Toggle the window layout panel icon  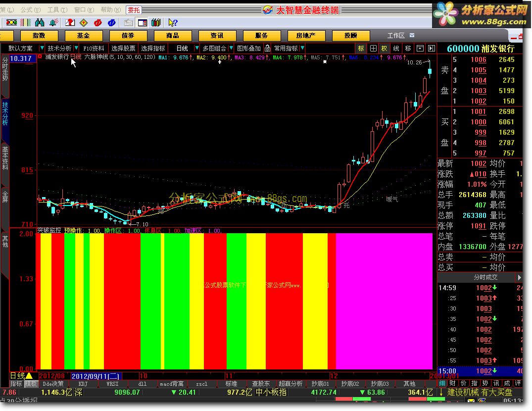(142, 23)
